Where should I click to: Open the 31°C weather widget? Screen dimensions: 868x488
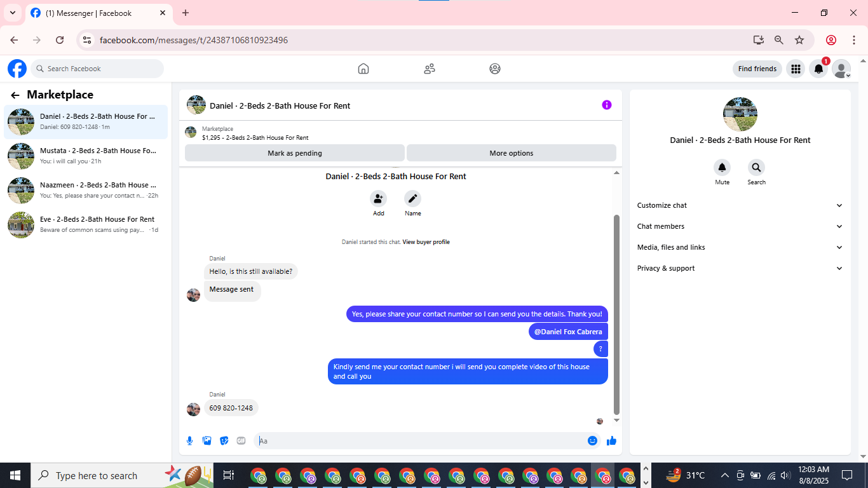[685, 475]
